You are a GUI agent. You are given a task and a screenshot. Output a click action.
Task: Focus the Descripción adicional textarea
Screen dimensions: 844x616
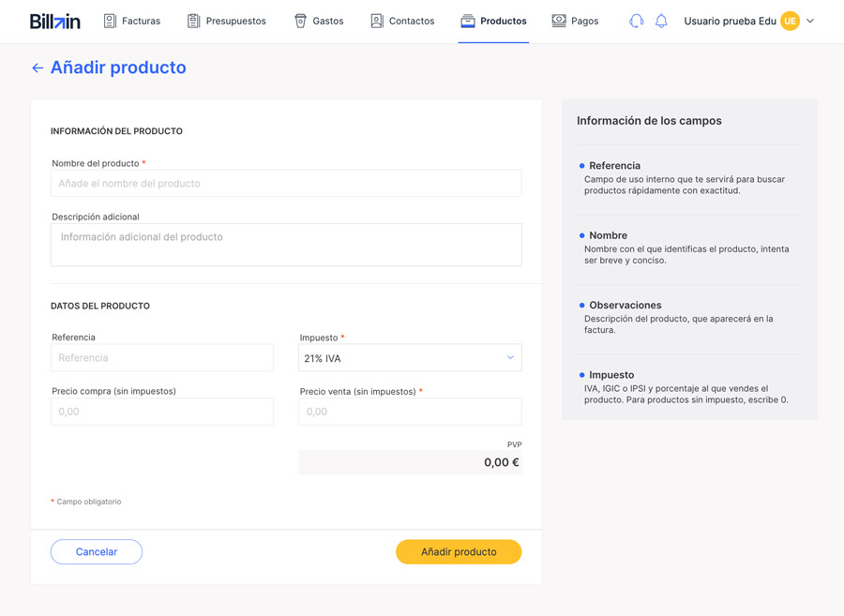[x=286, y=245]
